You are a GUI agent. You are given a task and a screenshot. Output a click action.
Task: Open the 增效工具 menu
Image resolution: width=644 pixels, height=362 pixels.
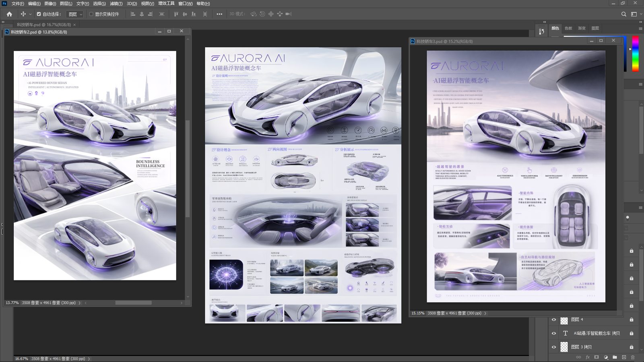(x=166, y=4)
